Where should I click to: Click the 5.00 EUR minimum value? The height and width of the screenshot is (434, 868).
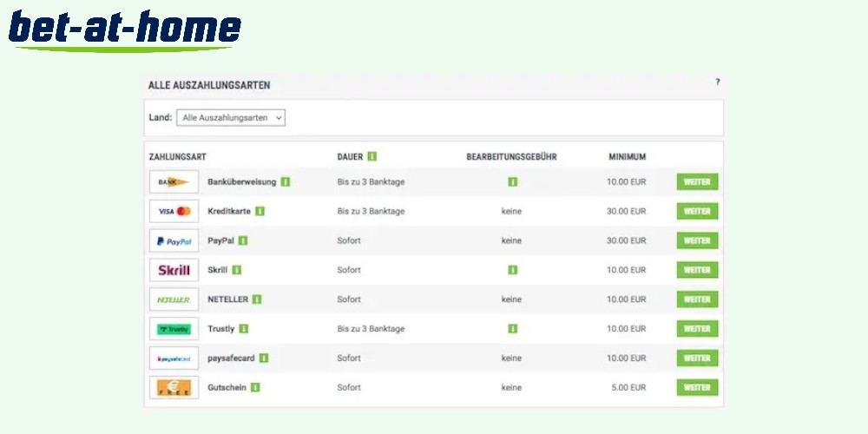628,387
